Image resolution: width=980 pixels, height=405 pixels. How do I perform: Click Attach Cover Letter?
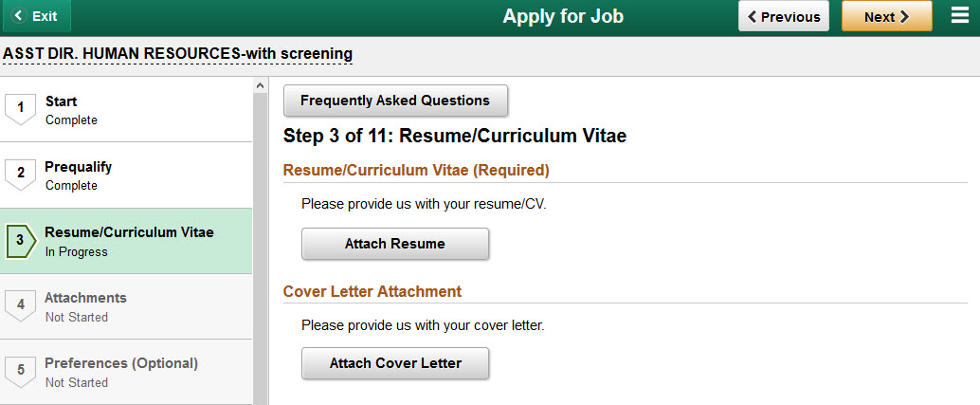395,363
